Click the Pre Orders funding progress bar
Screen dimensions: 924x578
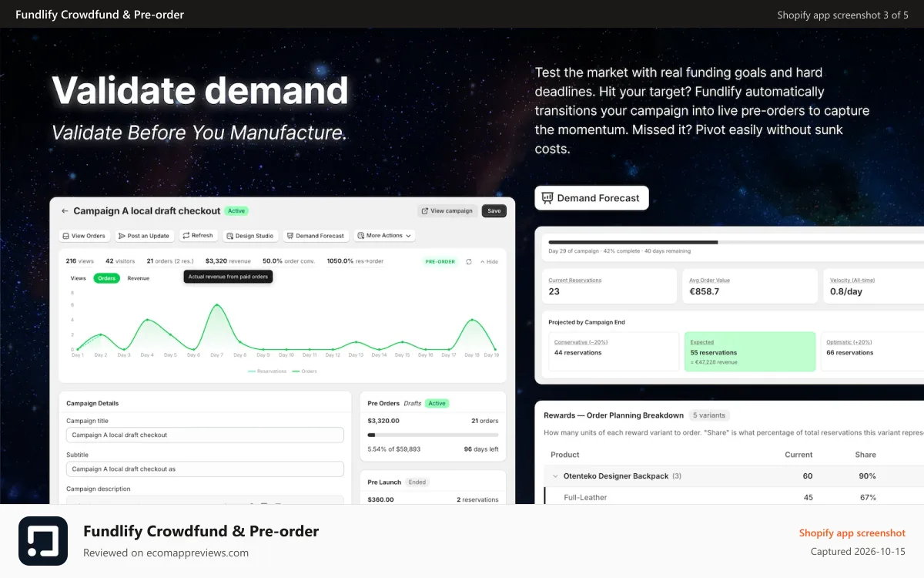tap(433, 435)
